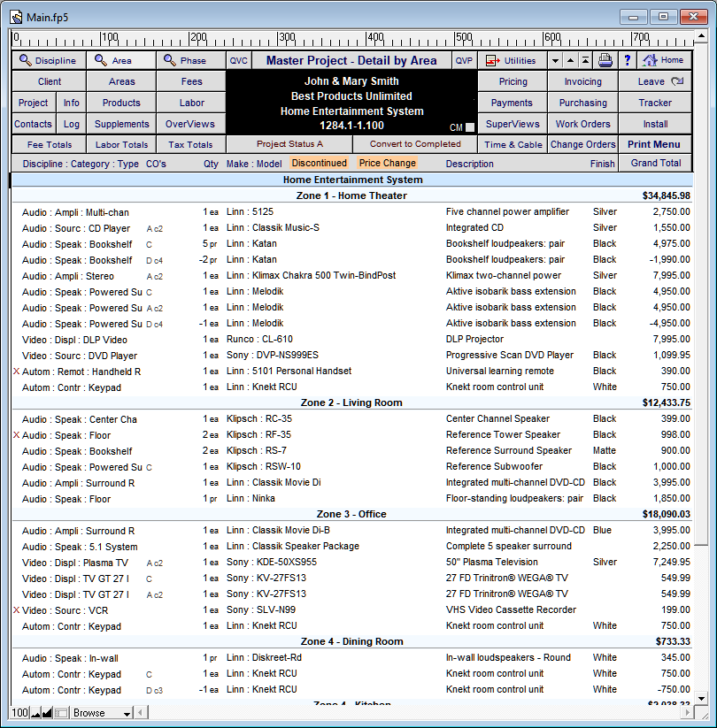Viewport: 717px width, 728px height.
Task: Click the vertical scrollbar up arrow
Action: tap(701, 35)
